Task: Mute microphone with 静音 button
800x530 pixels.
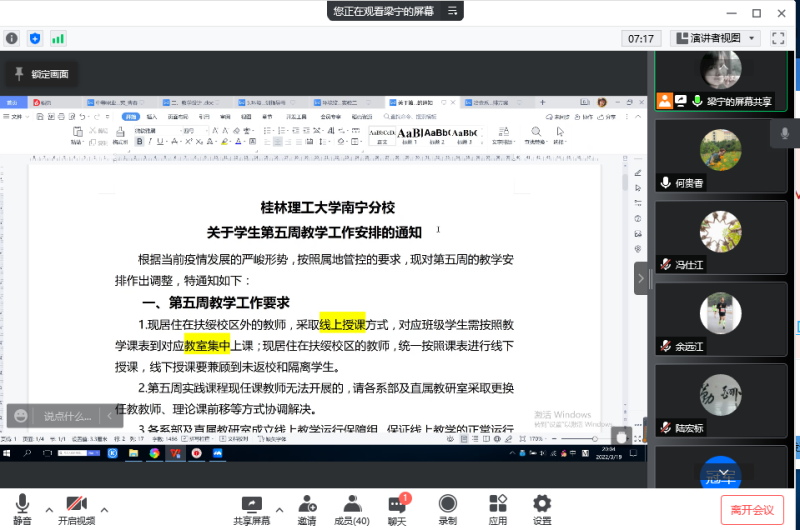Action: [22, 509]
